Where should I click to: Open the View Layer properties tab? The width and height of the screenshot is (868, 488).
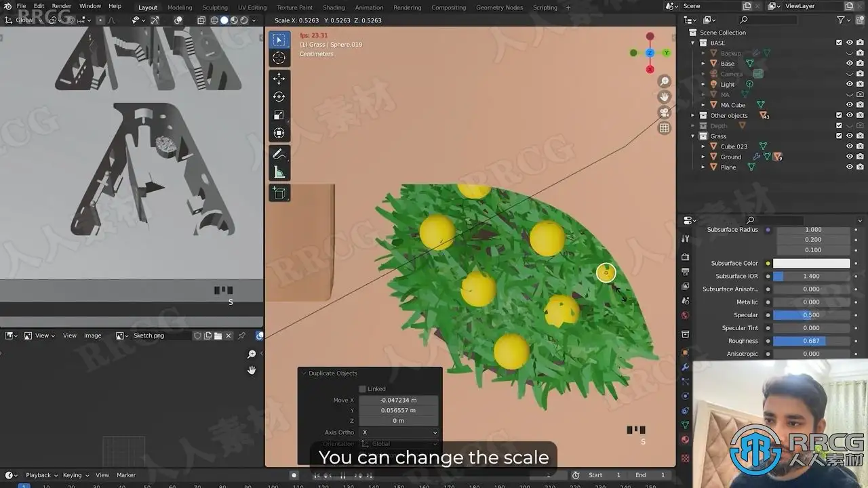[x=685, y=287]
